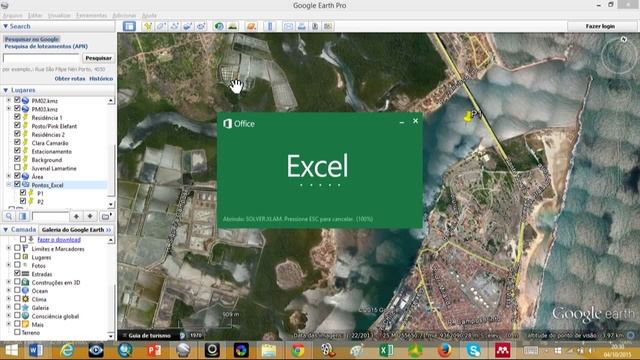Select the Add Image Overlay tool
This screenshot has height=360, width=640.
[187, 26]
